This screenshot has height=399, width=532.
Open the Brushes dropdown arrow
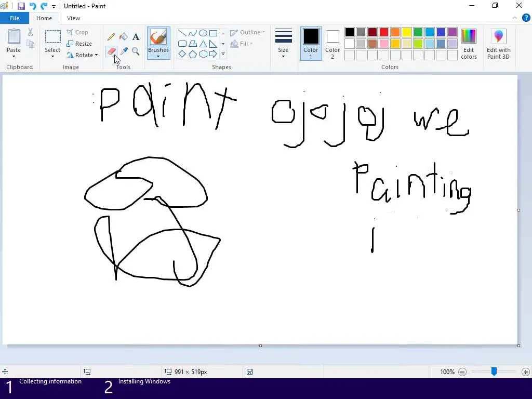(x=158, y=56)
